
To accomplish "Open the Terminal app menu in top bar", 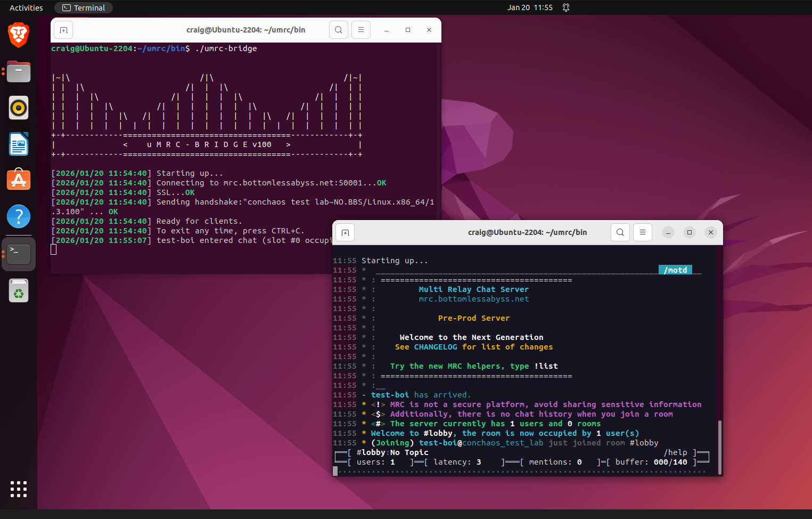I will pyautogui.click(x=84, y=7).
